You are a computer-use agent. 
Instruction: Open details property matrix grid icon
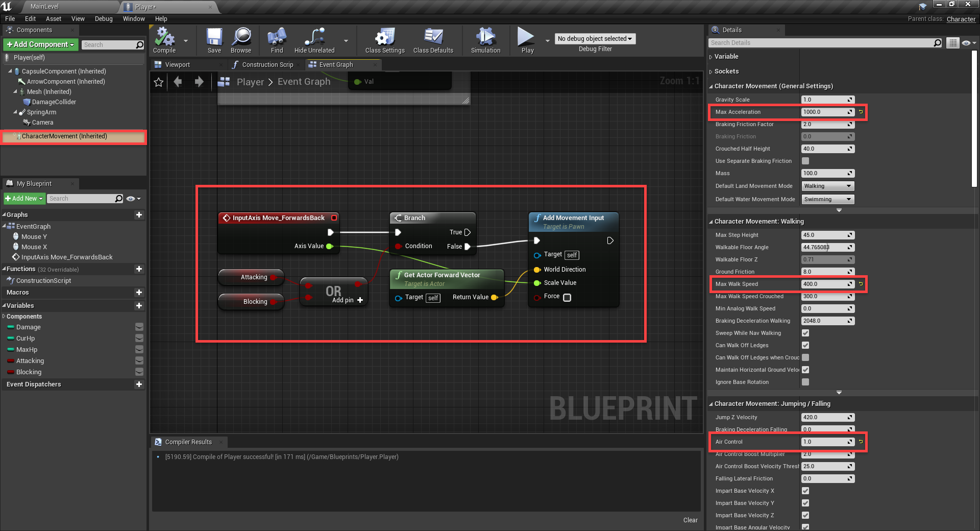tap(952, 43)
